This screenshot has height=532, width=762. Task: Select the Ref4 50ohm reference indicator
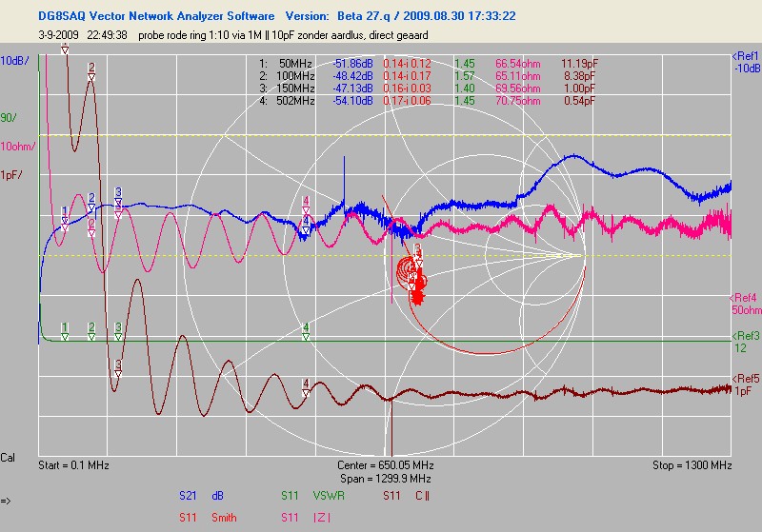[x=745, y=305]
